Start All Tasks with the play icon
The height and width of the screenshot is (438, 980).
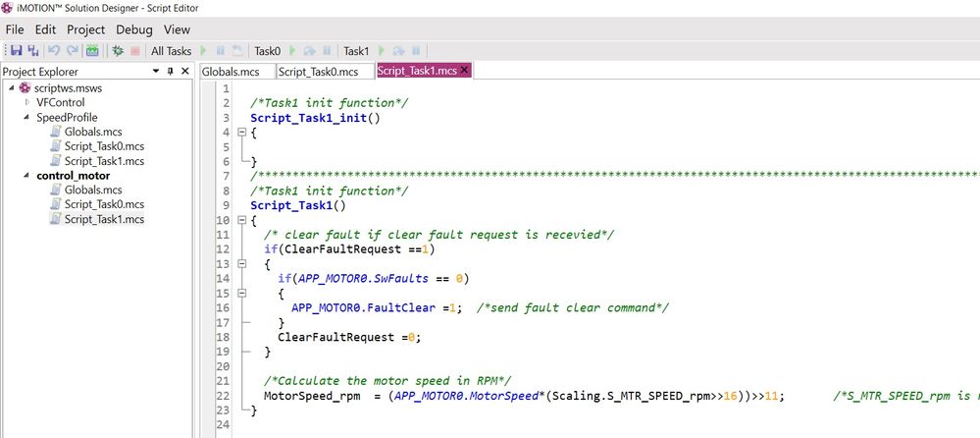coord(203,50)
